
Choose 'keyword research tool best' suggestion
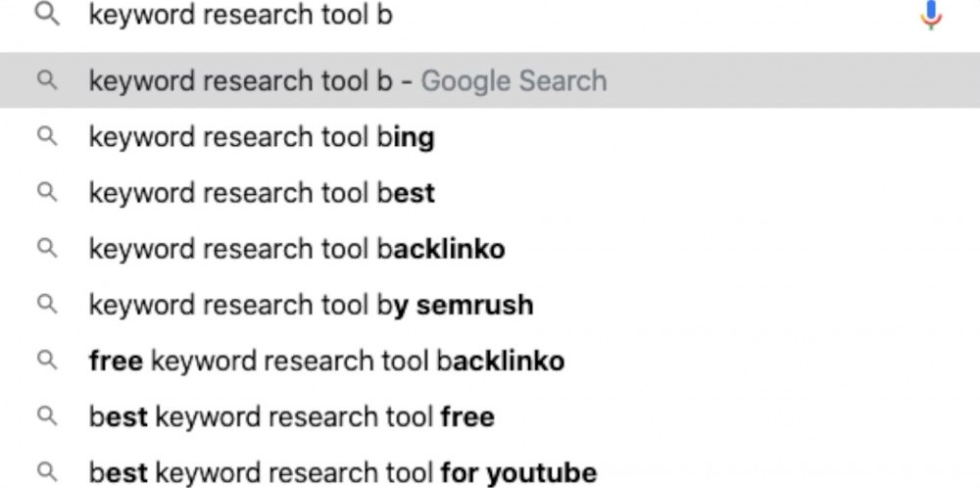(490, 192)
